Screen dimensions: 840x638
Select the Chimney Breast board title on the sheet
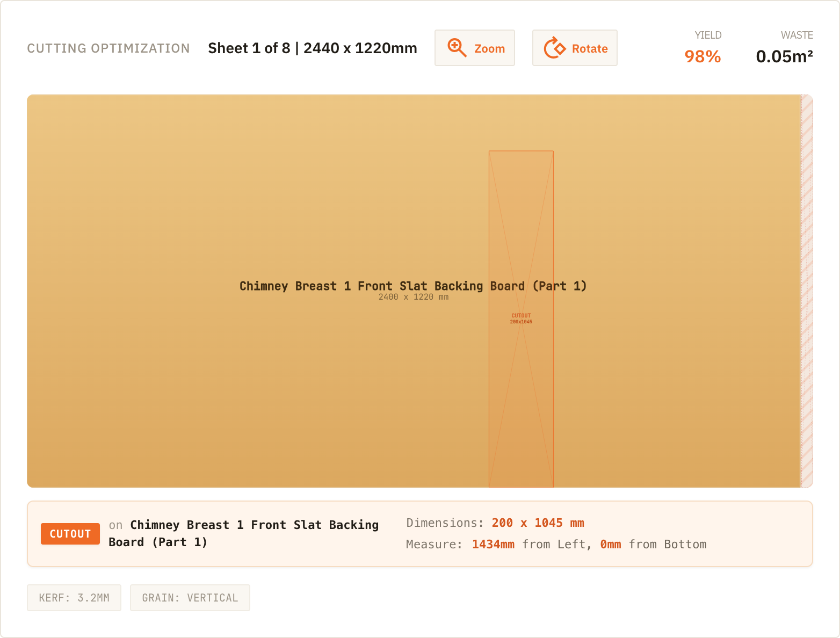pos(413,286)
